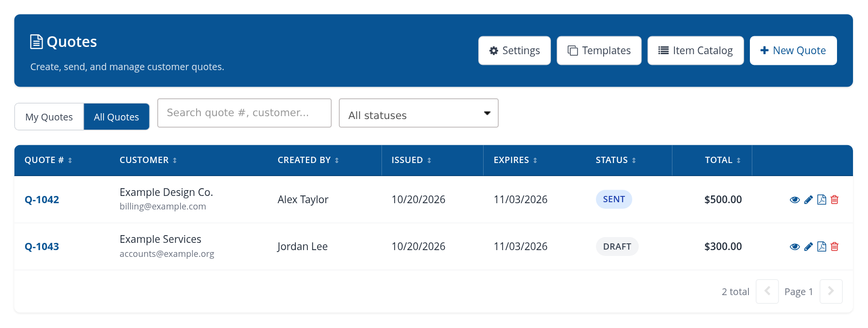Sort the table by Created By column
This screenshot has width=868, height=328.
(308, 160)
